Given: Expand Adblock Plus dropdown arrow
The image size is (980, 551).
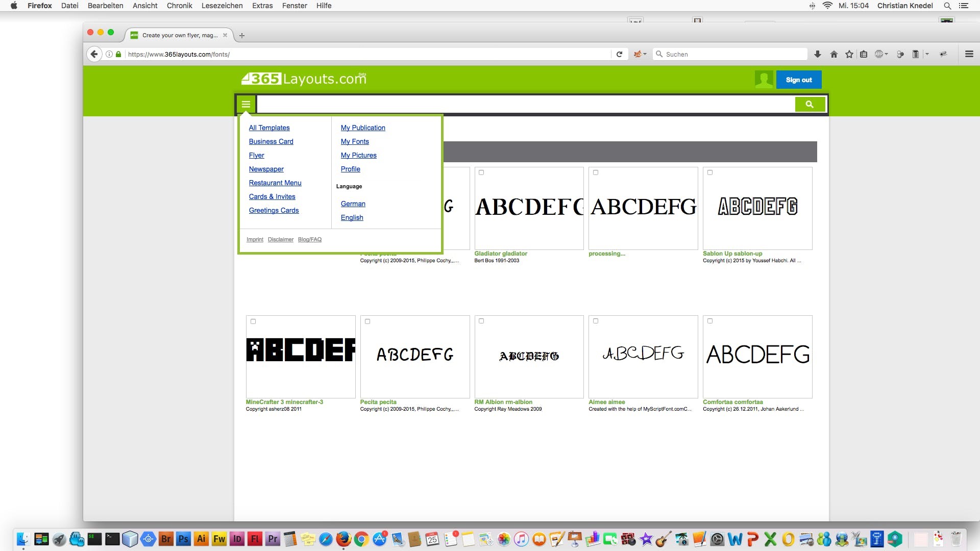Looking at the screenshot, I should click(887, 54).
